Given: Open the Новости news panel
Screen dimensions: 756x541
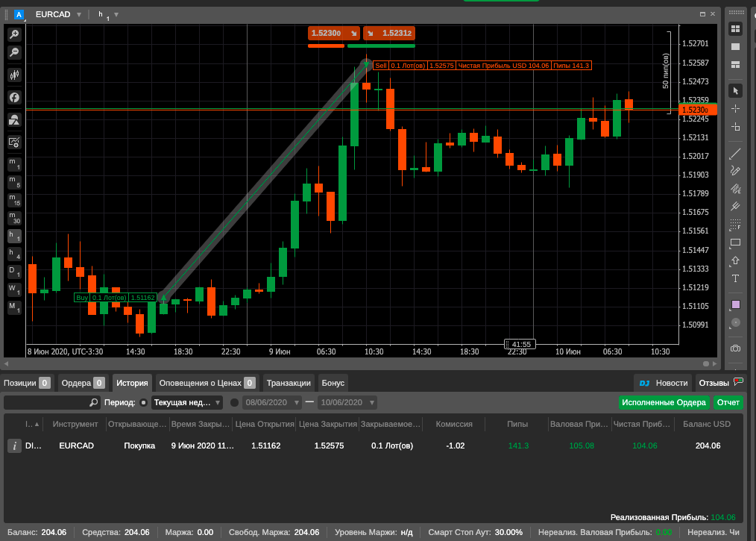Looking at the screenshot, I should (664, 384).
